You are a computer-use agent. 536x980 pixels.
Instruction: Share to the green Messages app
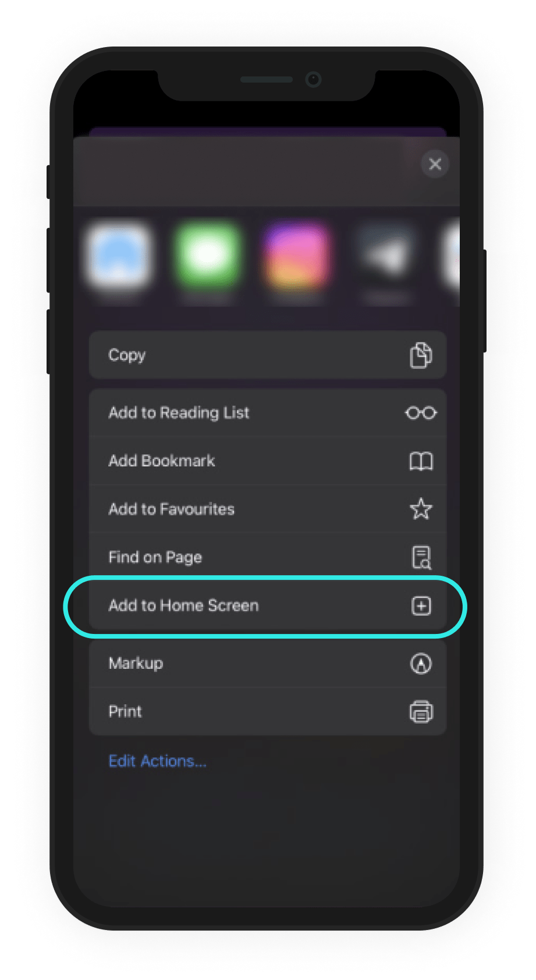click(x=208, y=255)
